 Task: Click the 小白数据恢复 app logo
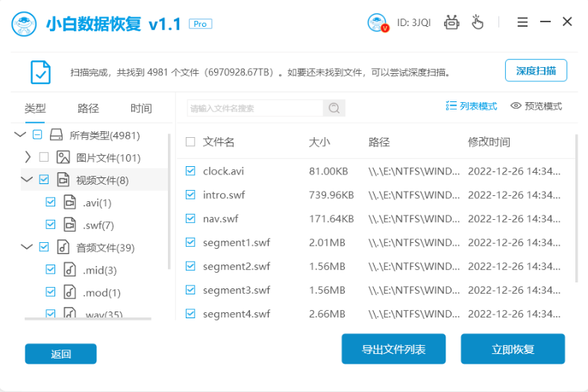tap(25, 23)
